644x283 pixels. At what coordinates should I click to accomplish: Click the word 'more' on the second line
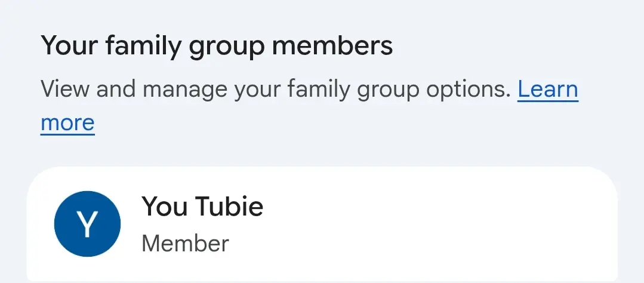(68, 123)
